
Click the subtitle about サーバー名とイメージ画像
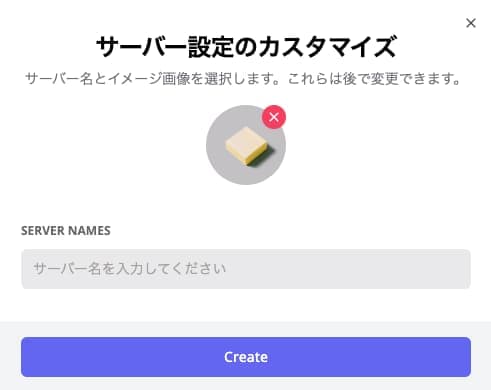coord(243,79)
